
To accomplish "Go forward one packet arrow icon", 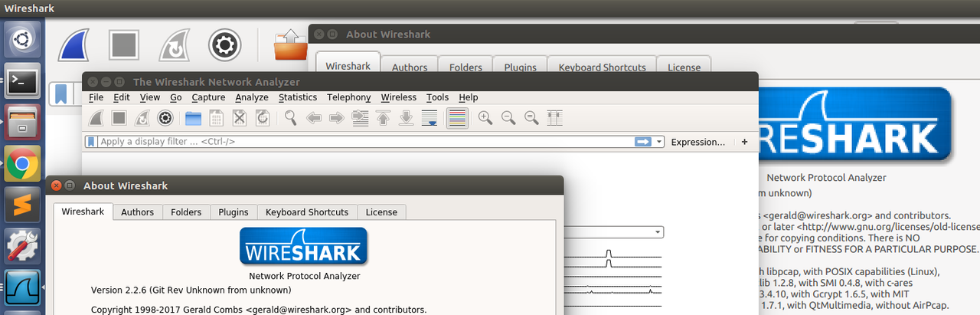I will click(337, 117).
